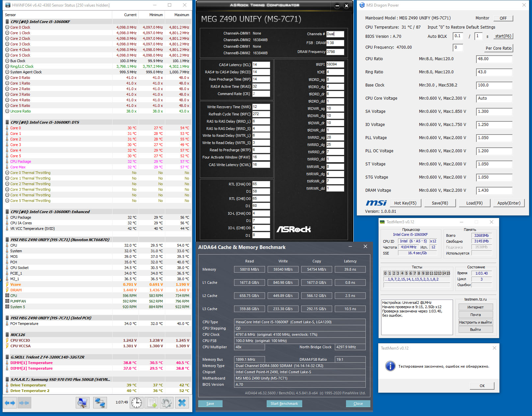Click the Memory Read value 58018 MB/s
The image size is (532, 416).
point(249,269)
